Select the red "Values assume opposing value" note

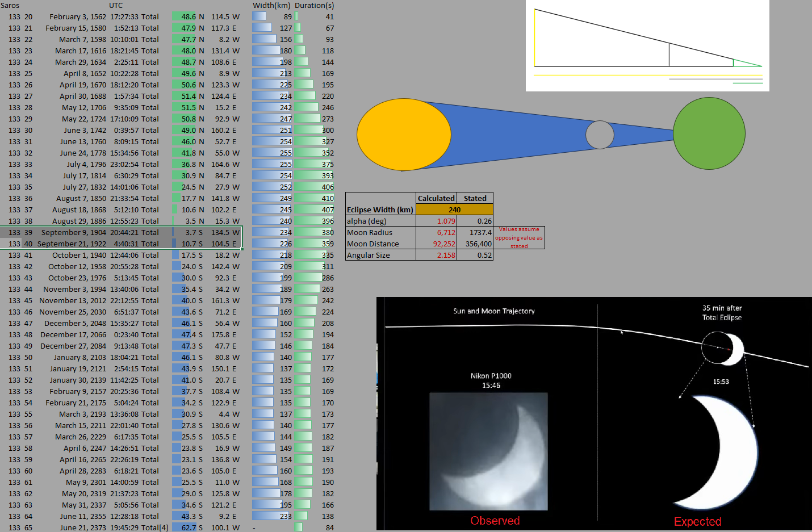[519, 237]
